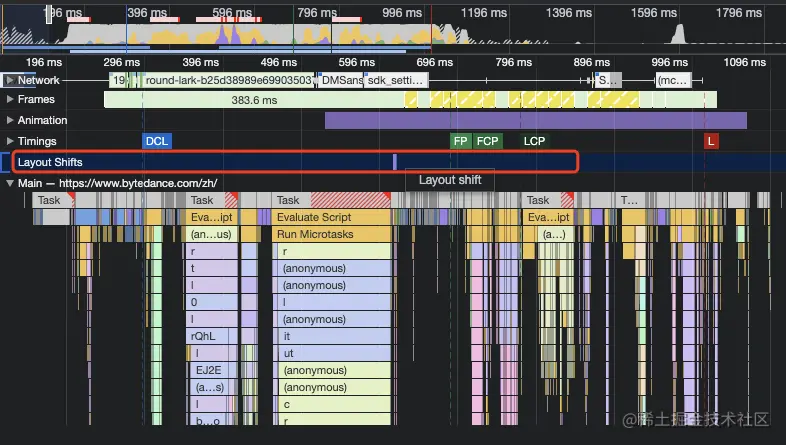Select the Evaluate Script flame entry
Screen dimensions: 786x445
coord(331,217)
